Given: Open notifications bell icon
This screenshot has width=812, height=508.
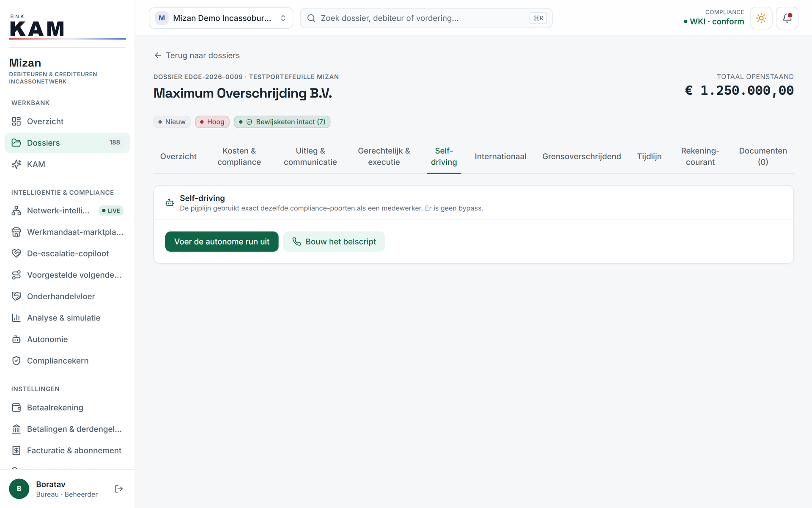Looking at the screenshot, I should pyautogui.click(x=787, y=18).
